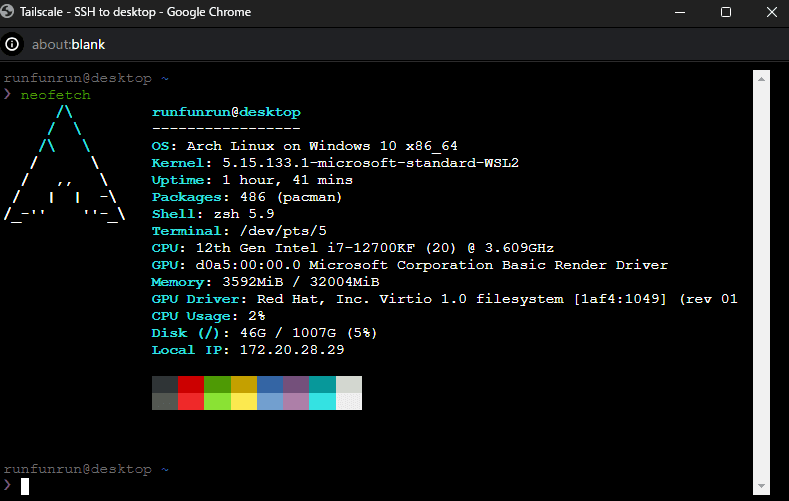The width and height of the screenshot is (789, 501).
Task: Click the scrollbar down arrow
Action: pyautogui.click(x=761, y=486)
